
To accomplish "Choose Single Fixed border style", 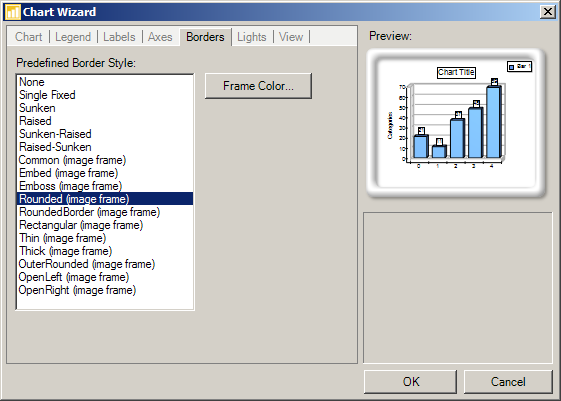I will click(105, 95).
